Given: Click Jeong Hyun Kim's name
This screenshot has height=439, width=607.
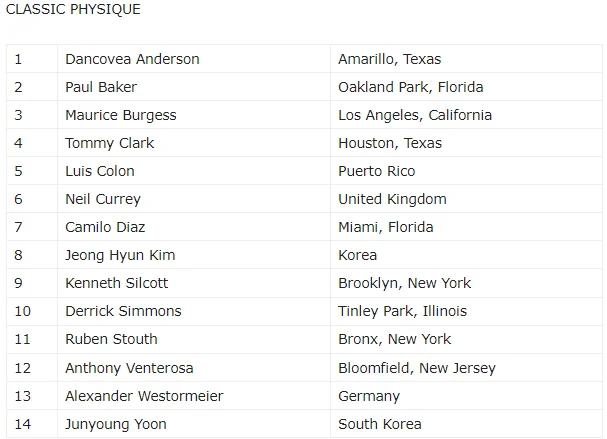Looking at the screenshot, I should pyautogui.click(x=120, y=255).
